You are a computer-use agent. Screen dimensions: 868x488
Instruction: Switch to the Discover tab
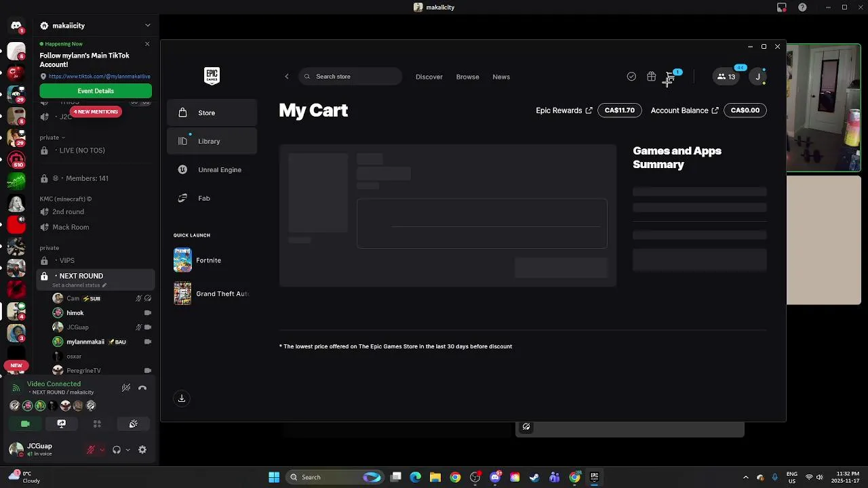tap(429, 77)
